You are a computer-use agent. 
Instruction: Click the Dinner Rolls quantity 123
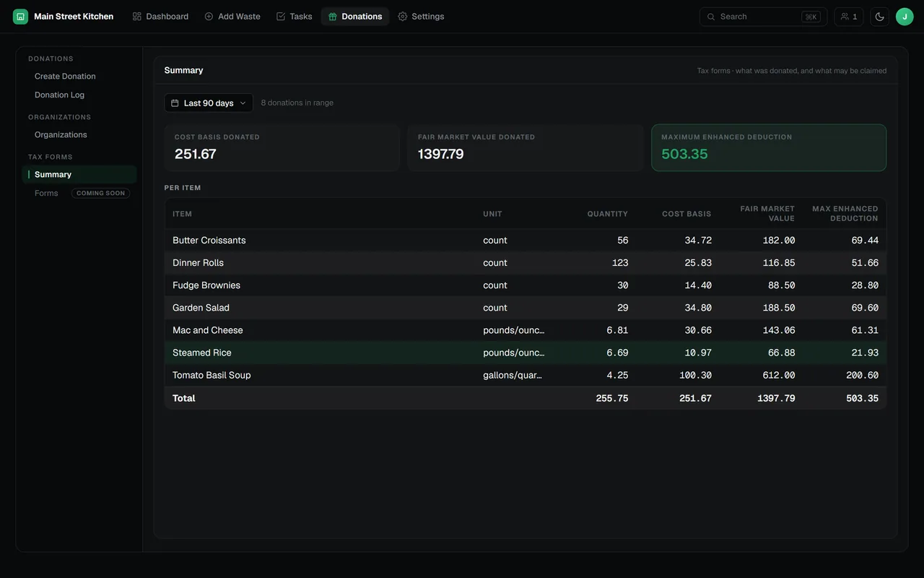coord(620,263)
